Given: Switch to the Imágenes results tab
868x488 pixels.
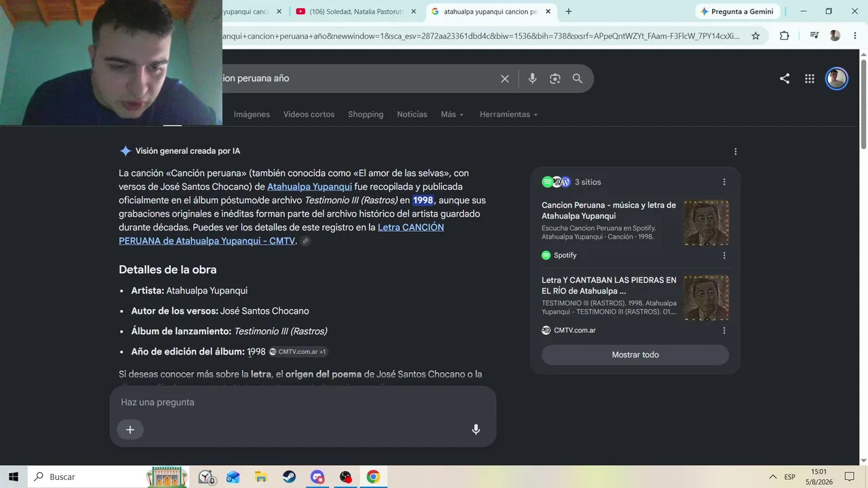Looking at the screenshot, I should [x=252, y=115].
